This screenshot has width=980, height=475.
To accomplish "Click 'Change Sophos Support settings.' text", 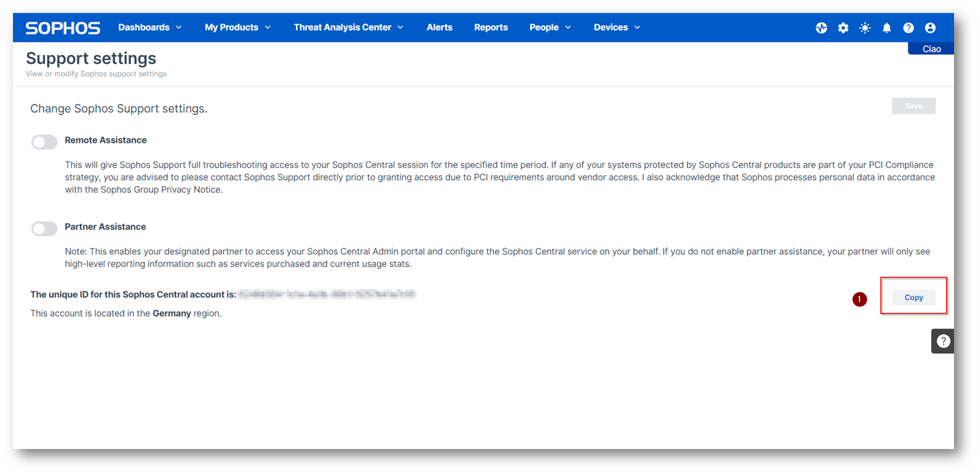I will pos(119,109).
